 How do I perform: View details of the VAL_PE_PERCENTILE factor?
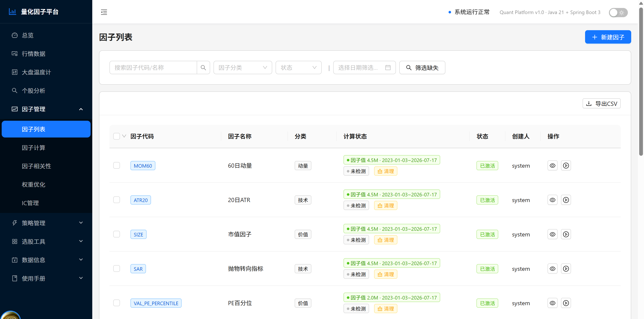click(553, 303)
